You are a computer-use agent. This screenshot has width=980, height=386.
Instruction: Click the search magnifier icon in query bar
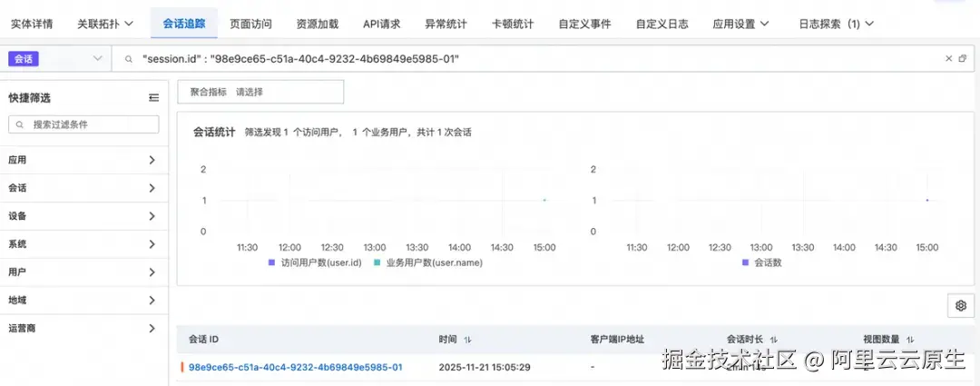(x=129, y=59)
